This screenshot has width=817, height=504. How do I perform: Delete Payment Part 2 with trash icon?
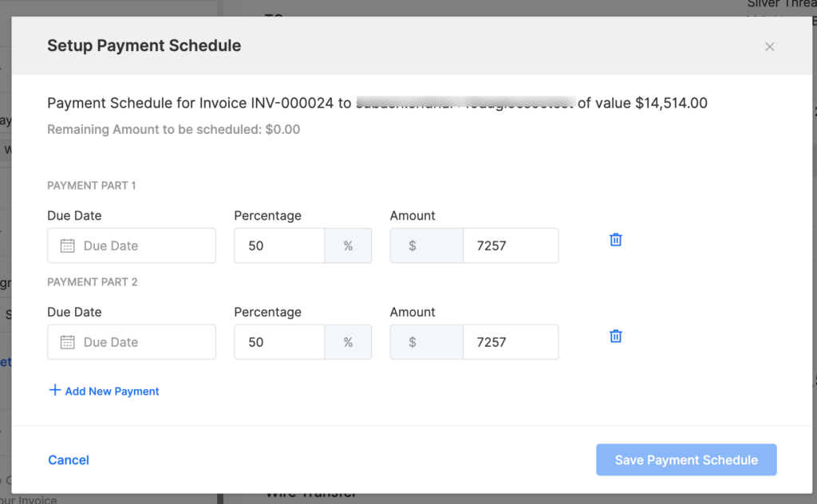[x=616, y=336]
